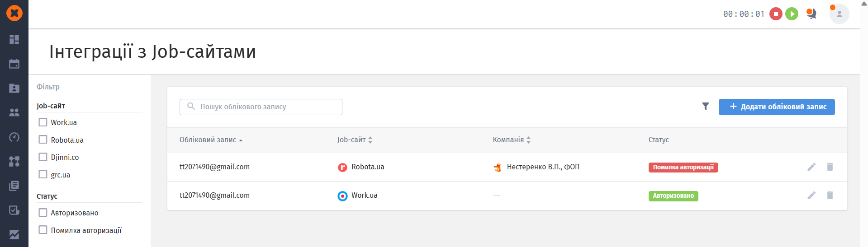Image resolution: width=868 pixels, height=247 pixels.
Task: Open the analytics chart sidebar icon
Action: point(14,234)
